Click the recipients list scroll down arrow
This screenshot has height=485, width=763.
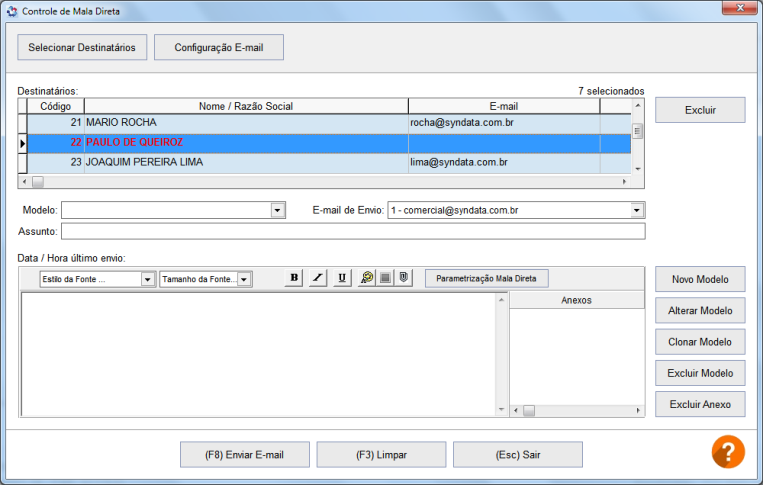(637, 169)
